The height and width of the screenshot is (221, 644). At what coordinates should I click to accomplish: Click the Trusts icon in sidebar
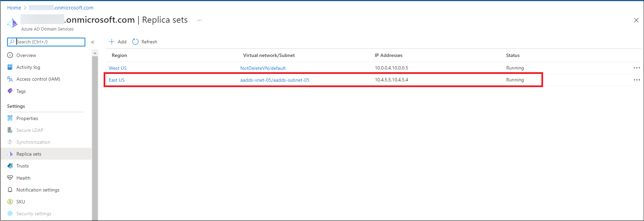coord(10,166)
